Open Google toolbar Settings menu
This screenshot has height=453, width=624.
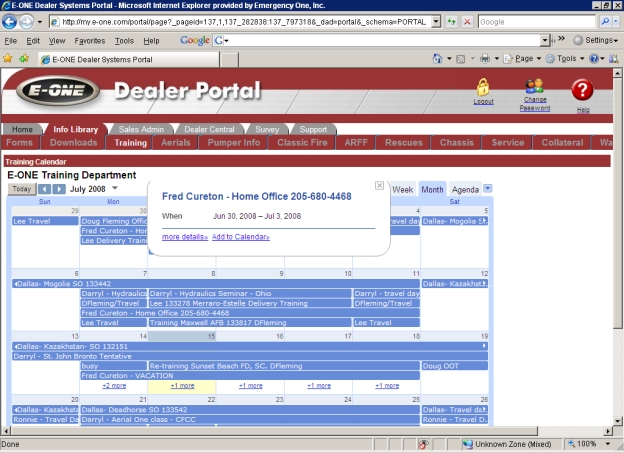pos(595,40)
